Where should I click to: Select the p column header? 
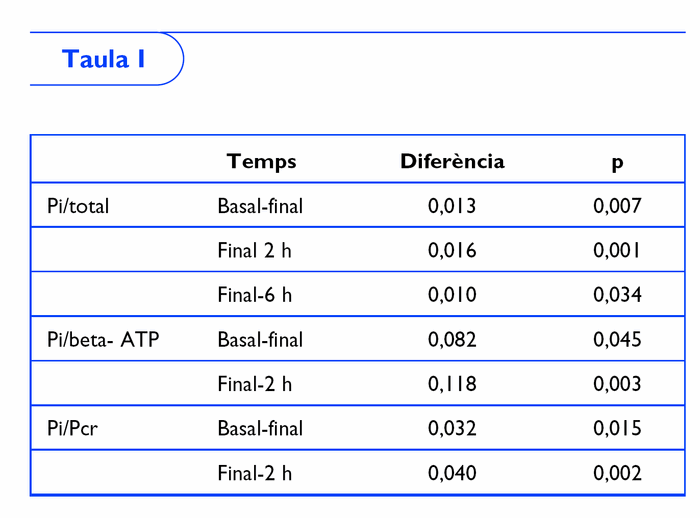point(617,162)
